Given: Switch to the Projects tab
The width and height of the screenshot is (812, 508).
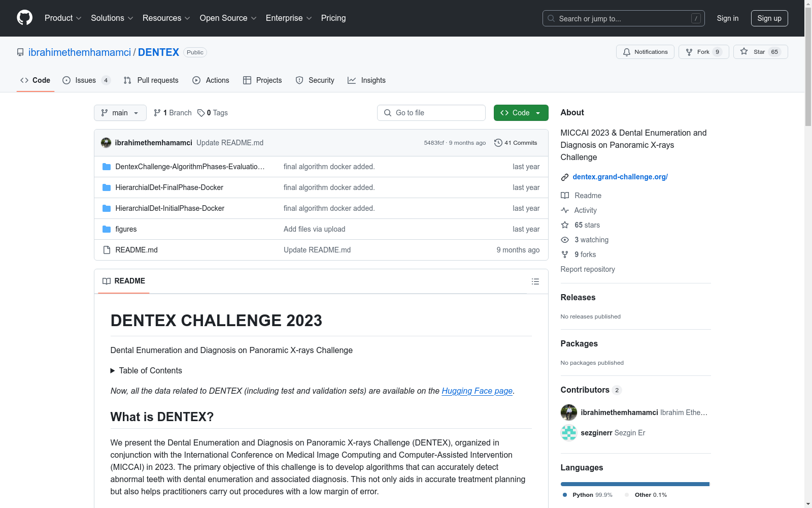Looking at the screenshot, I should tap(262, 80).
